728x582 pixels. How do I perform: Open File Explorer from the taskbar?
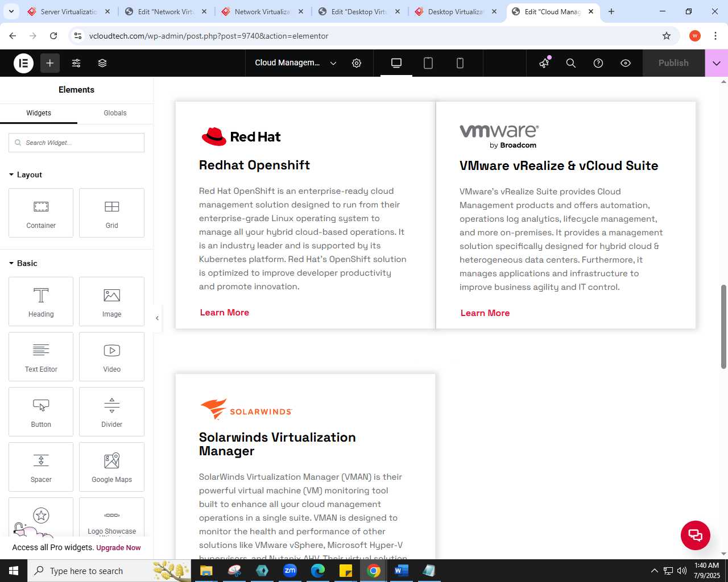206,571
